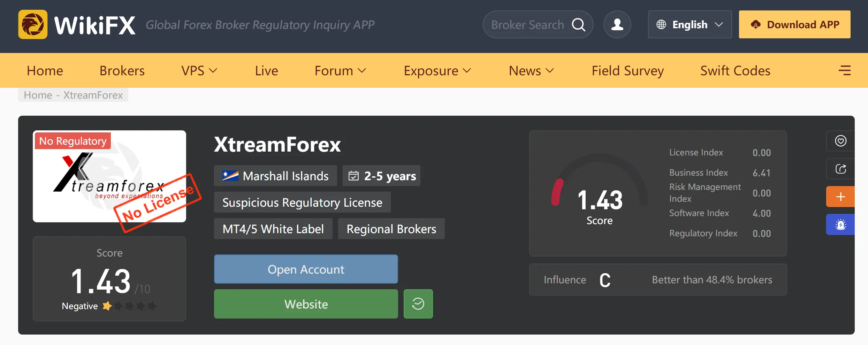Click the 'Global Forex Broker Regulatory Inquiry APP' tagline
This screenshot has height=345, width=868.
[x=260, y=25]
